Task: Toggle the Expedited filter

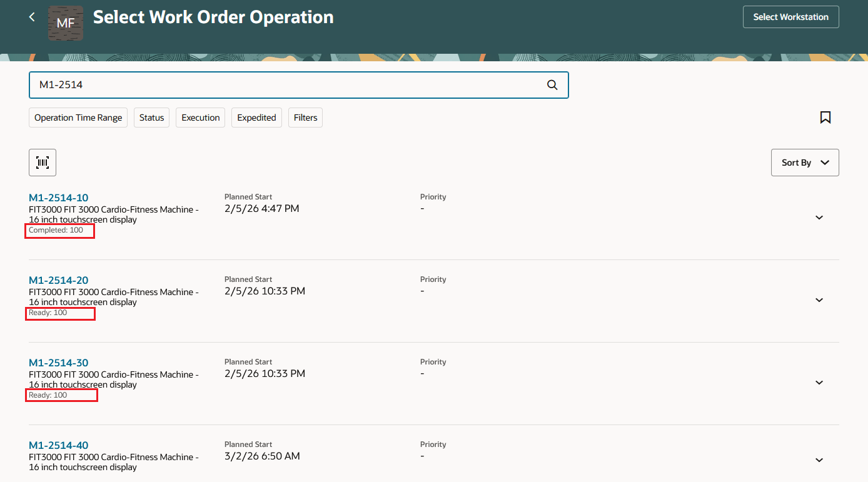Action: (x=256, y=117)
